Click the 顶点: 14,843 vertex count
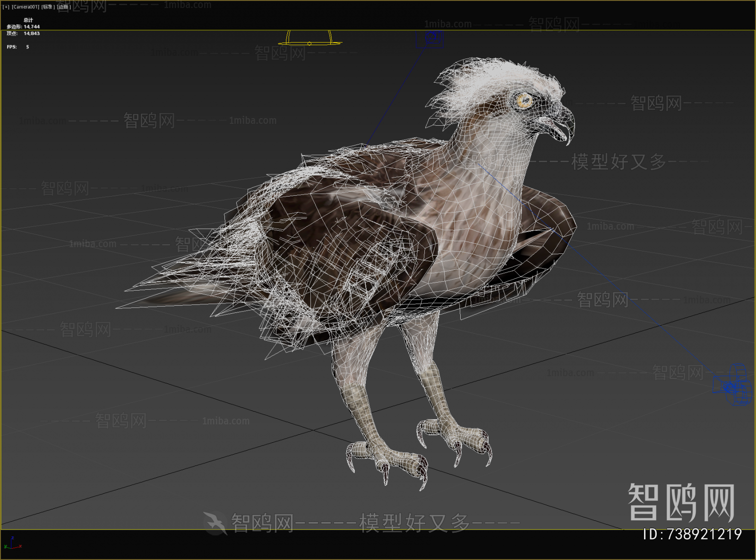756x560 pixels. pos(23,34)
